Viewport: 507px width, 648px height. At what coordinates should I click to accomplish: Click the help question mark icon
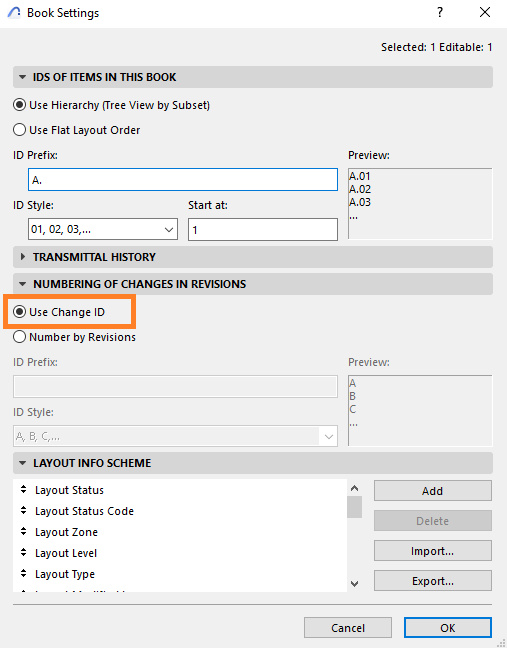point(440,12)
